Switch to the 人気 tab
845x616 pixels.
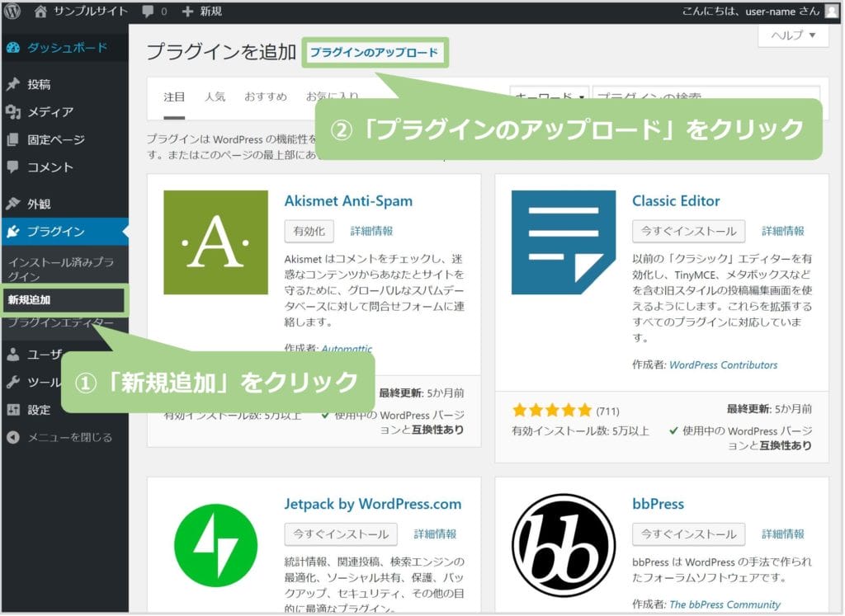pos(215,96)
